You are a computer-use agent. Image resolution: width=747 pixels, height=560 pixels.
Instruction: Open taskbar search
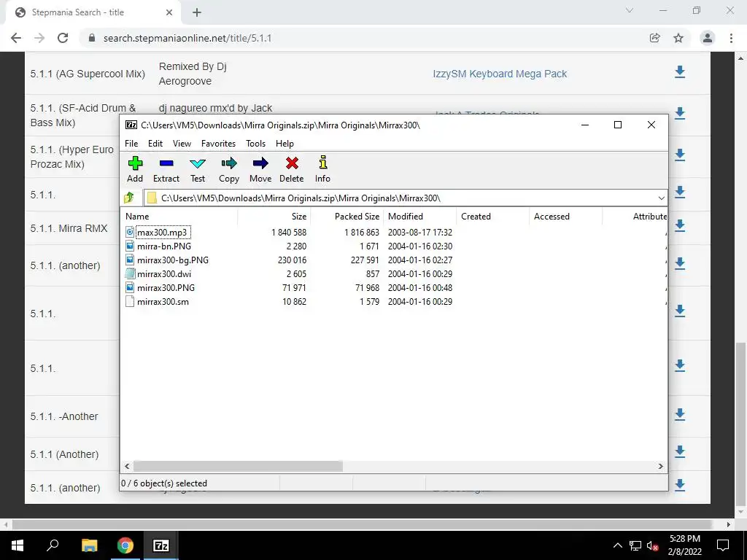(53, 545)
